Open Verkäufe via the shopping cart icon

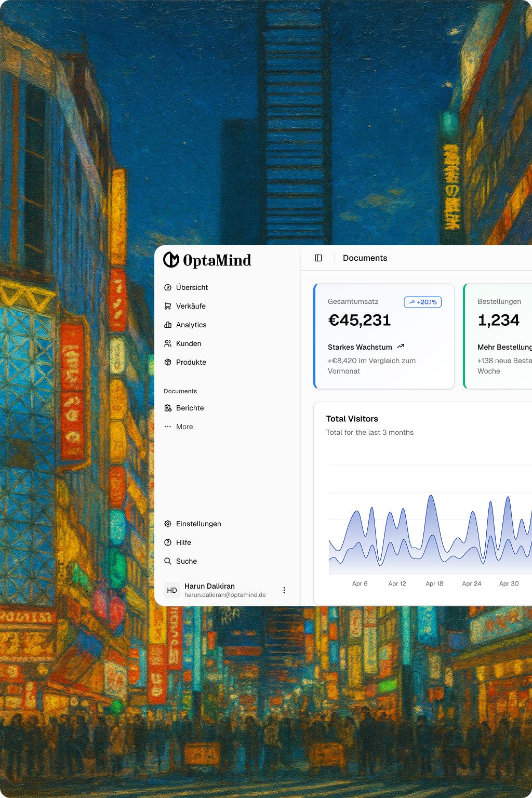point(168,306)
